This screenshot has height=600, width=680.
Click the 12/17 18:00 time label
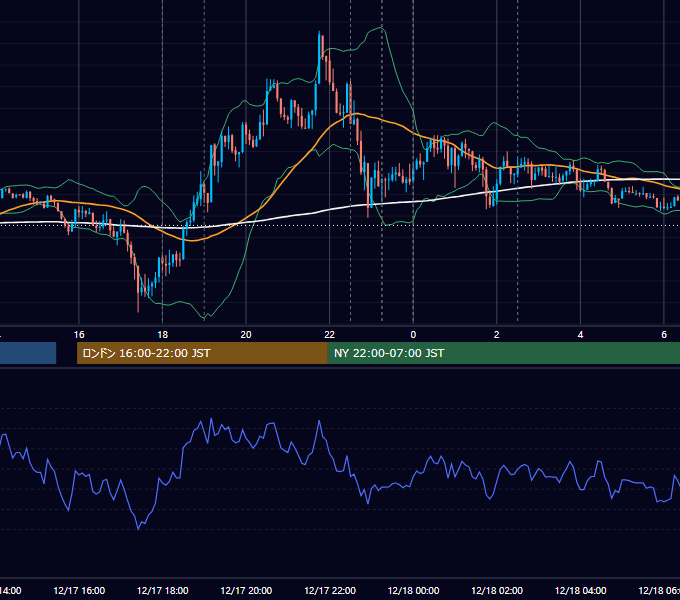coord(163,590)
